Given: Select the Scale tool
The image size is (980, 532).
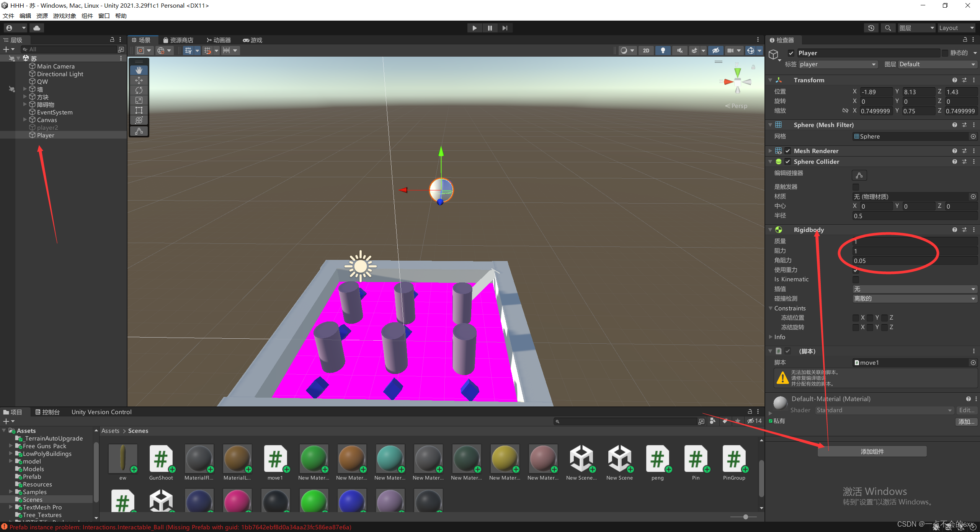Looking at the screenshot, I should click(139, 100).
